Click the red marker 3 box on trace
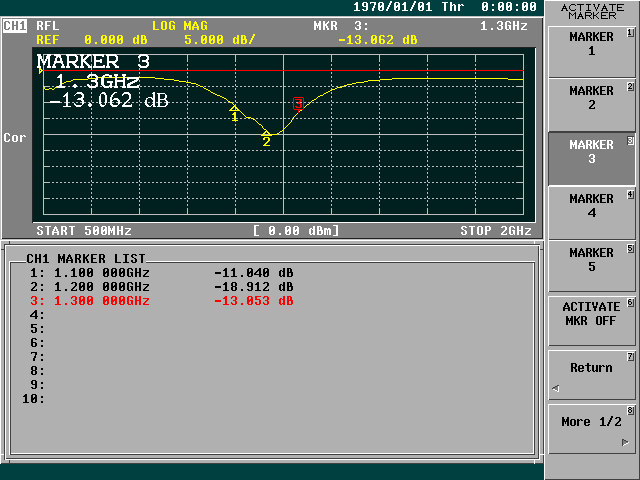Screen dimensions: 640x480 (x=298, y=104)
